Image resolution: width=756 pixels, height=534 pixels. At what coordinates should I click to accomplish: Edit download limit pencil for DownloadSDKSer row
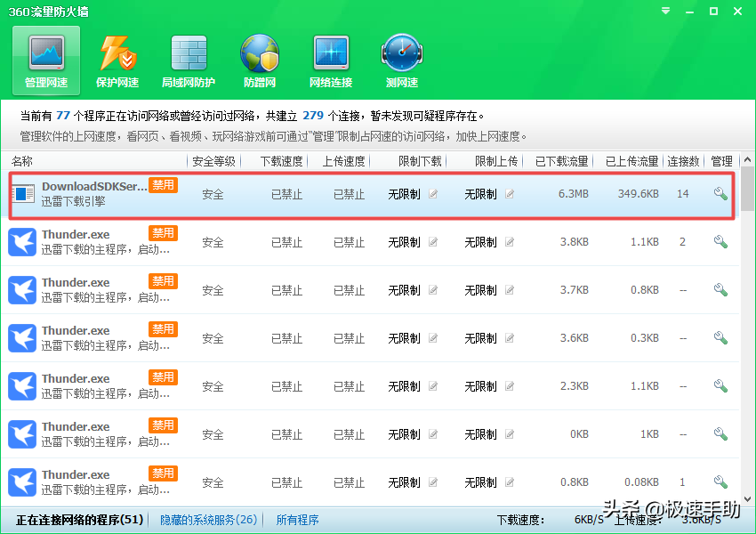click(433, 194)
